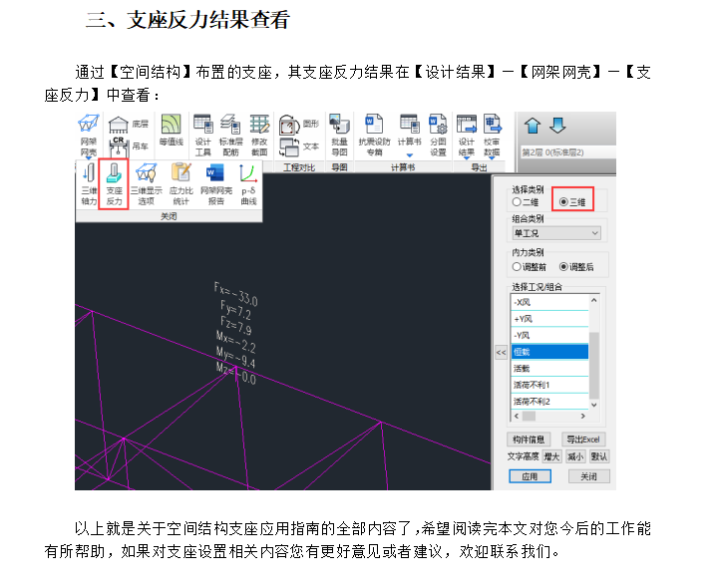Select -X风 in the load case list
The width and height of the screenshot is (716, 588).
pyautogui.click(x=549, y=303)
